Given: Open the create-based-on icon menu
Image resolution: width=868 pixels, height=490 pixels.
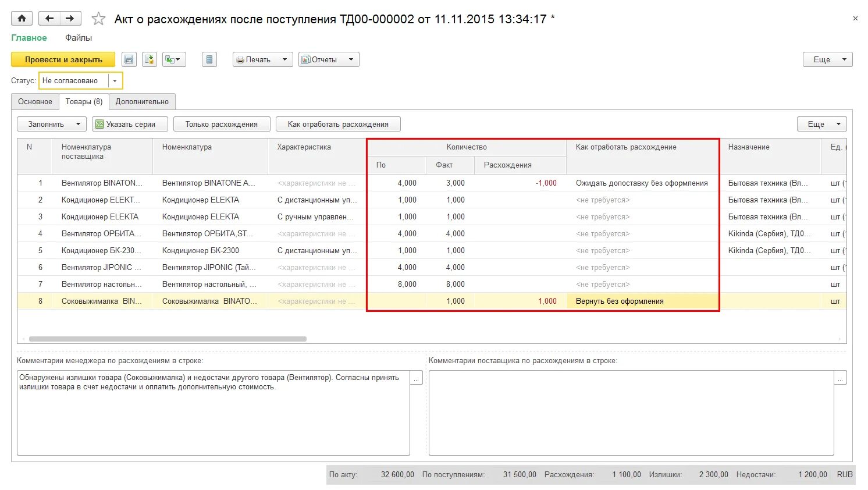Looking at the screenshot, I should point(174,59).
